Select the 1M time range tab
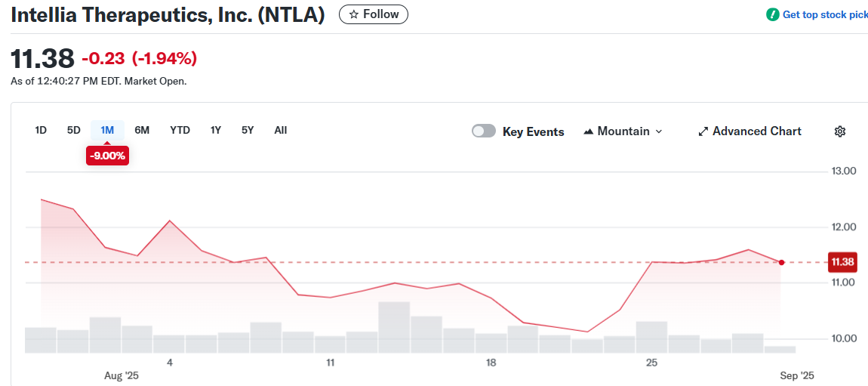 tap(107, 130)
